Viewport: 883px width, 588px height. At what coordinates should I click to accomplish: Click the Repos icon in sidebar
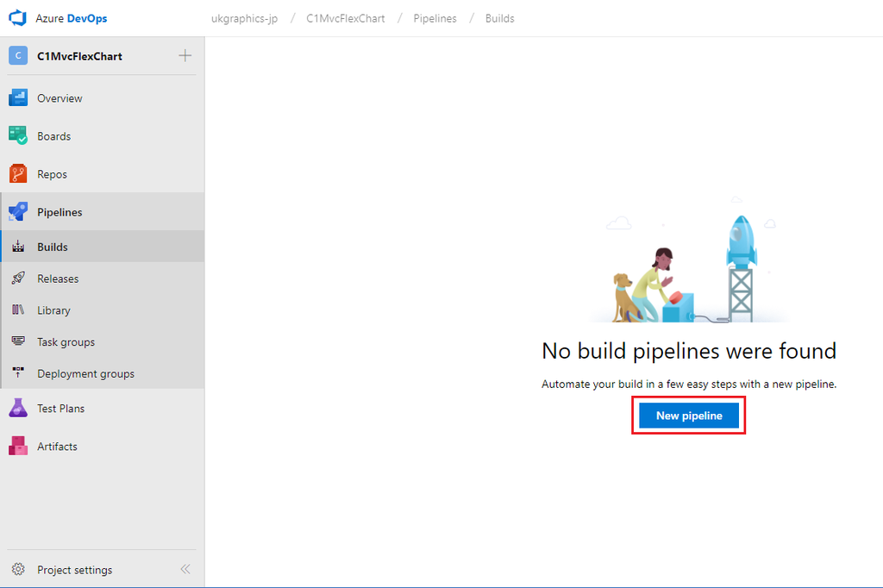[x=18, y=174]
